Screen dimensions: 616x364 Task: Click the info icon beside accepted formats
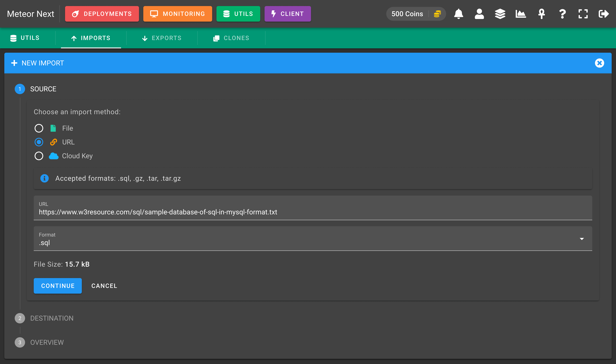44,178
